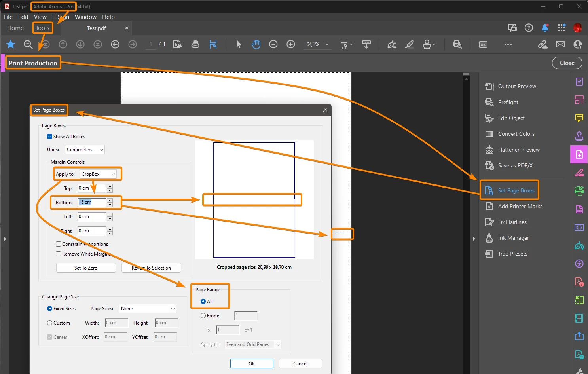Click the magnifier Find text icon
Viewport: 588px width, 374px height.
(28, 44)
